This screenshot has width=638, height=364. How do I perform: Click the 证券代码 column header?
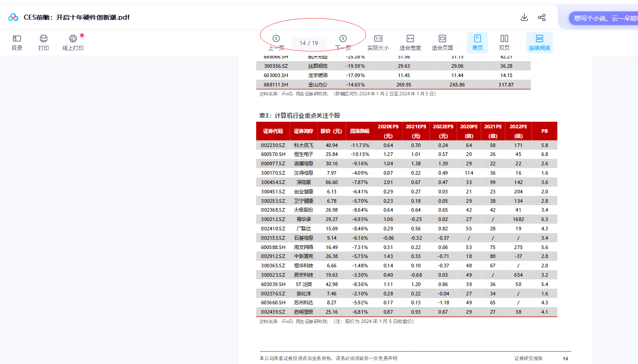(x=273, y=131)
